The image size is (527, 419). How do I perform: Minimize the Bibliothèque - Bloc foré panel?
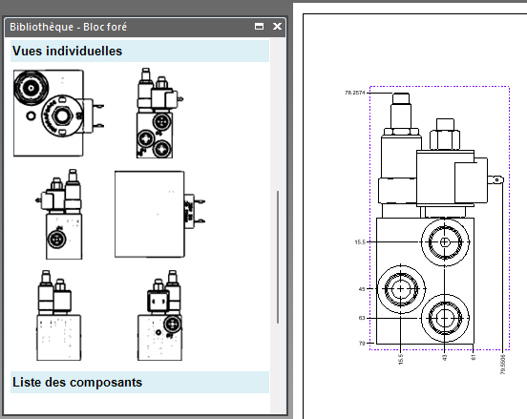[259, 27]
